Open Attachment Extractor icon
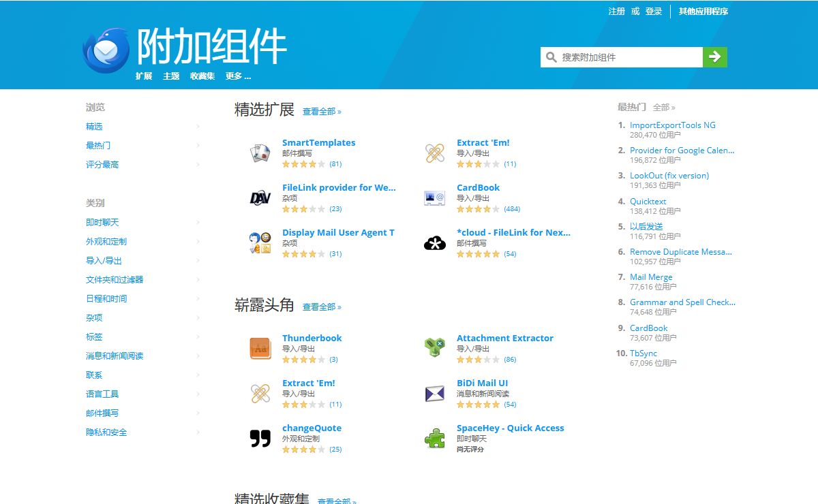This screenshot has width=818, height=504. click(435, 349)
